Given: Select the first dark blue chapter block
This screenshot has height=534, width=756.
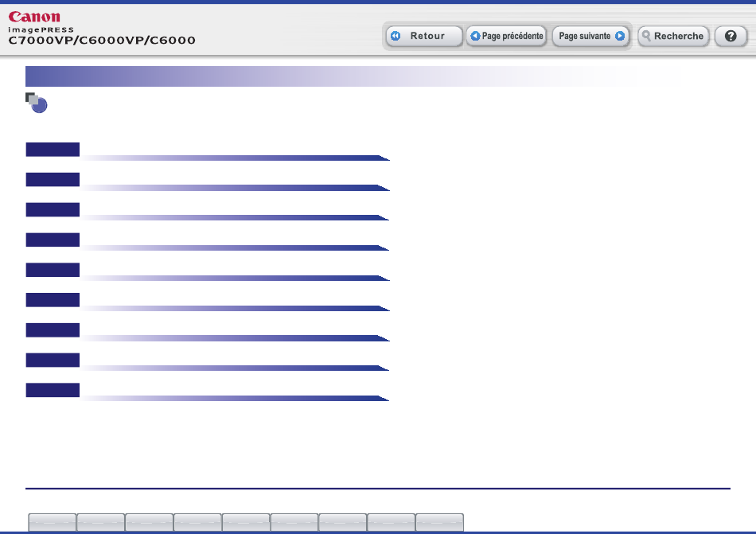Looking at the screenshot, I should [x=53, y=150].
